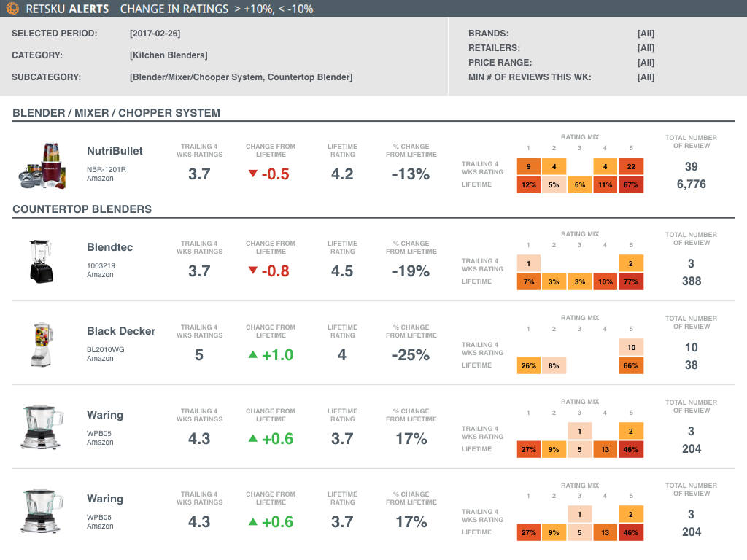This screenshot has height=560, width=747.
Task: Click the BLENDER / MIXER / CHOPPER SYSTEM heading
Action: [x=116, y=113]
